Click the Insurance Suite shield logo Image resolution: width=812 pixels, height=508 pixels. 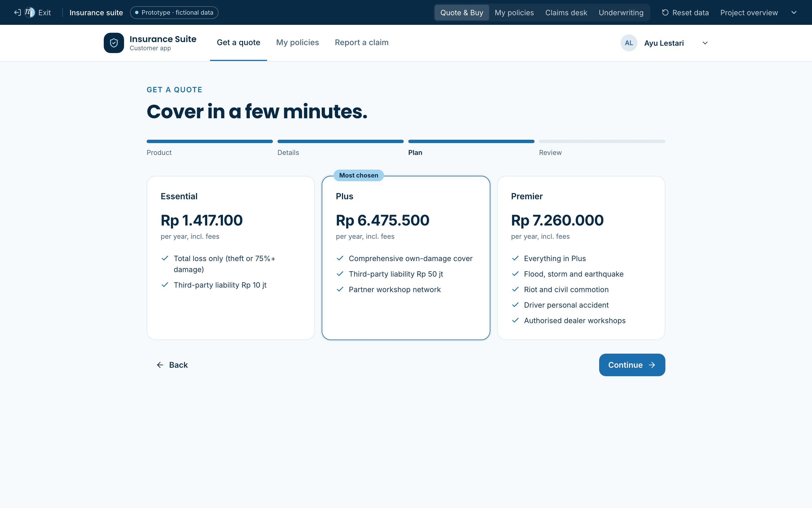[114, 43]
